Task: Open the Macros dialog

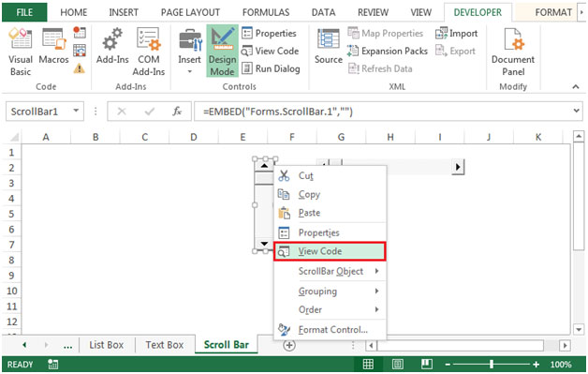Action: click(53, 46)
